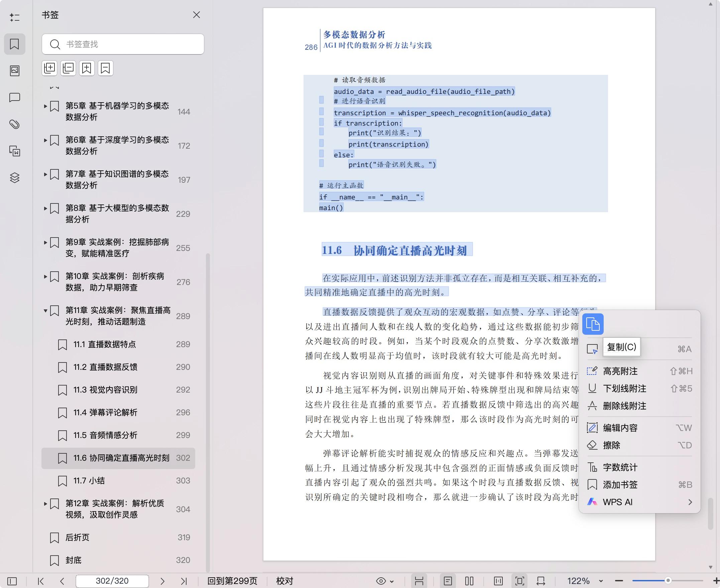Open the WPS AI submenu
Screen dimensions: 720x588
click(639, 502)
